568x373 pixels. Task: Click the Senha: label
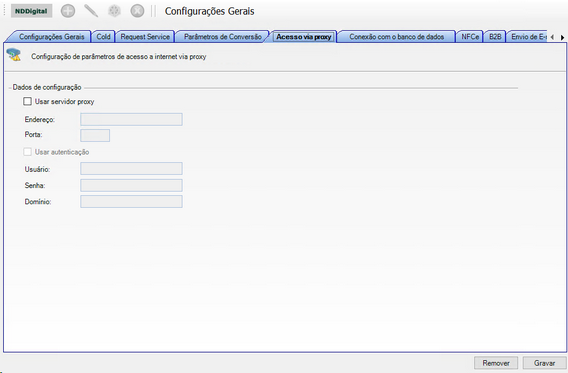[x=35, y=185]
